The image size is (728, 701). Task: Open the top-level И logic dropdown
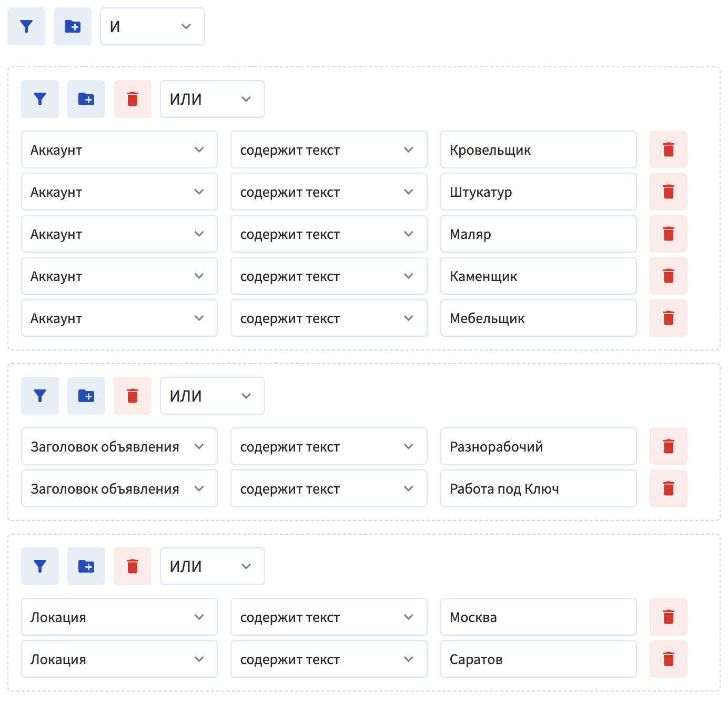tap(153, 26)
